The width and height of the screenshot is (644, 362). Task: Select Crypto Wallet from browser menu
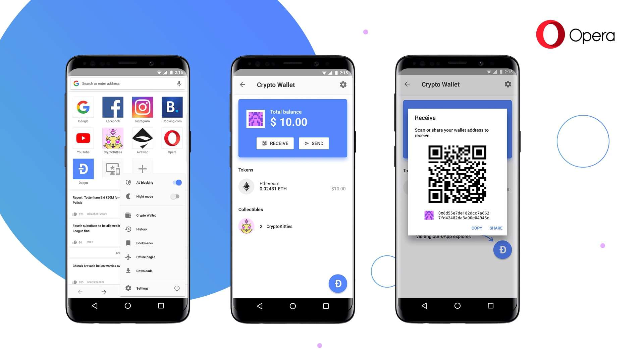(146, 215)
